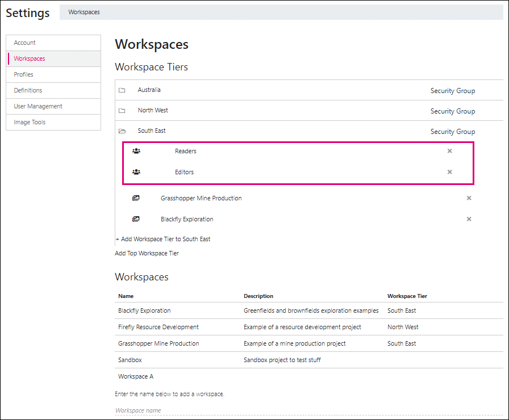Click the Readers group people icon
This screenshot has height=420, width=509.
pyautogui.click(x=136, y=151)
